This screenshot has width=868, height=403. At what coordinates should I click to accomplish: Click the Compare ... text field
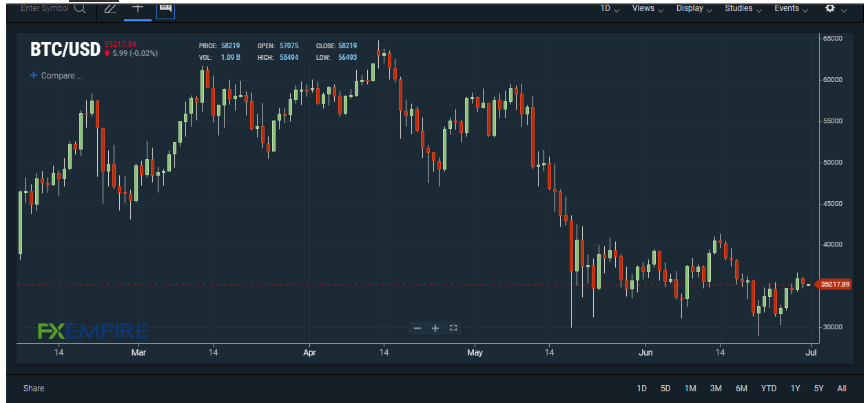tap(61, 76)
